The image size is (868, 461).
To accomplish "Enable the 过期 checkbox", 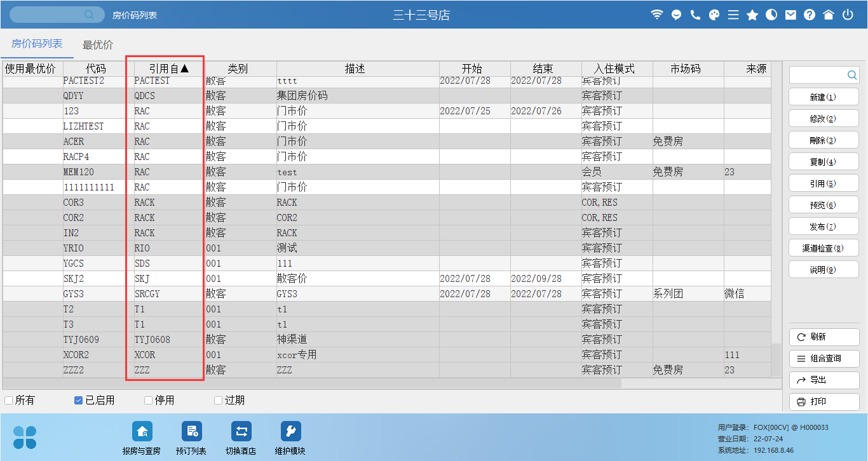I will pyautogui.click(x=218, y=401).
